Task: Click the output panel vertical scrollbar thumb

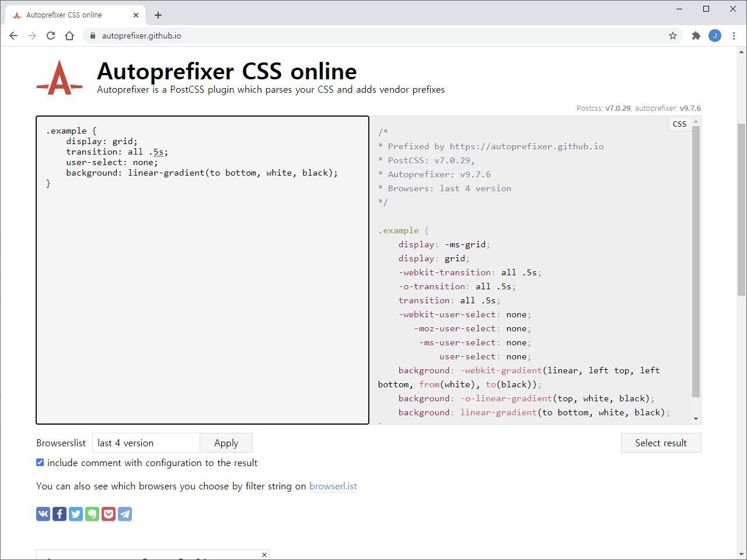Action: coord(696,261)
